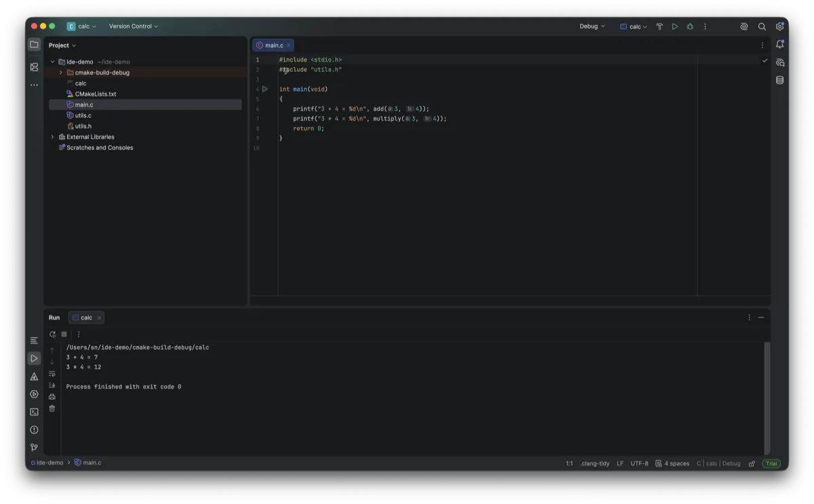
Task: Open IDE settings gear icon
Action: (779, 26)
